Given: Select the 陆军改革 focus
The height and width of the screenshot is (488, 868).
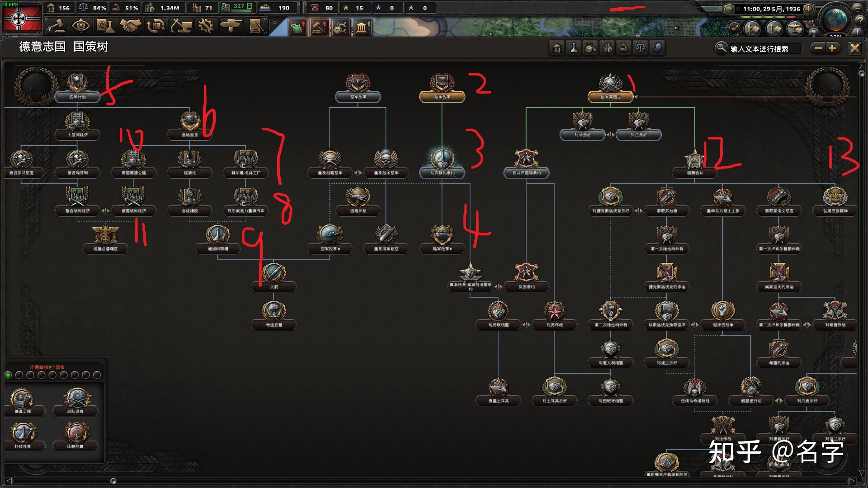Looking at the screenshot, I should pyautogui.click(x=442, y=88).
